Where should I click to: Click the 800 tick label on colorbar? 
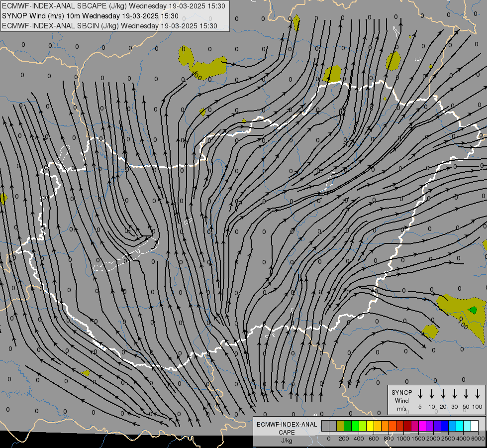(389, 439)
